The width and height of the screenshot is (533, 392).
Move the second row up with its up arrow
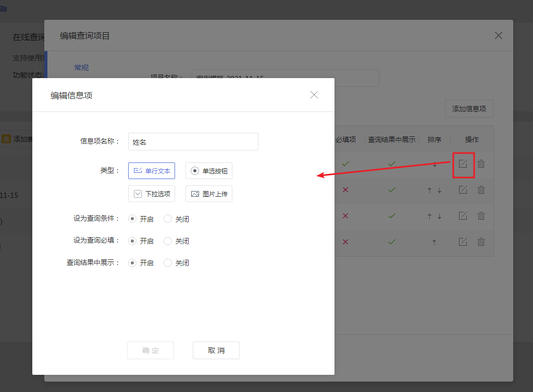(x=430, y=190)
